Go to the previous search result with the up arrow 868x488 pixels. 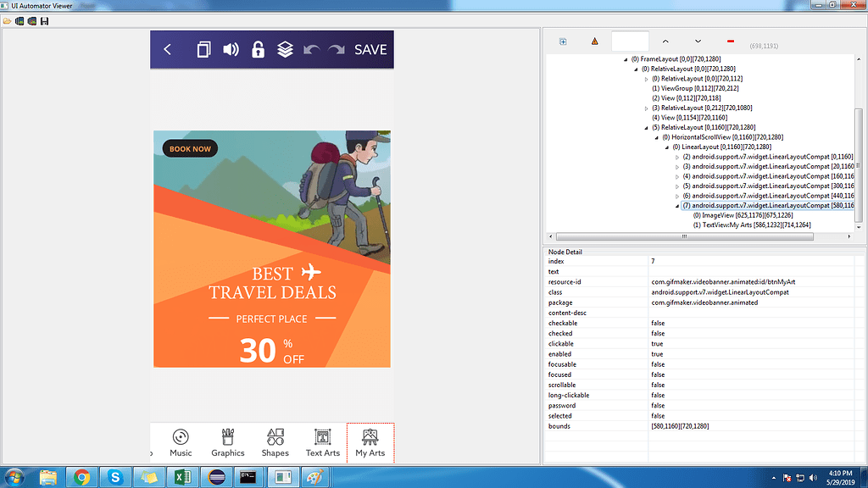coord(665,42)
